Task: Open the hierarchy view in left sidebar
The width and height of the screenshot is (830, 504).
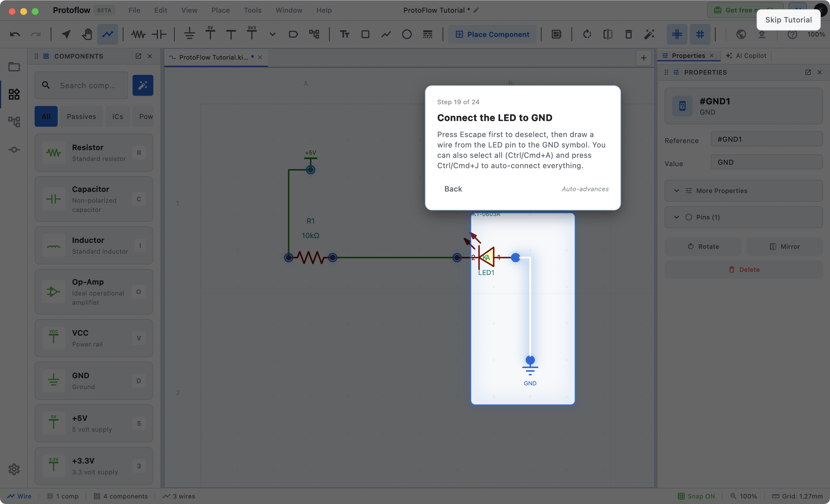Action: click(x=14, y=122)
